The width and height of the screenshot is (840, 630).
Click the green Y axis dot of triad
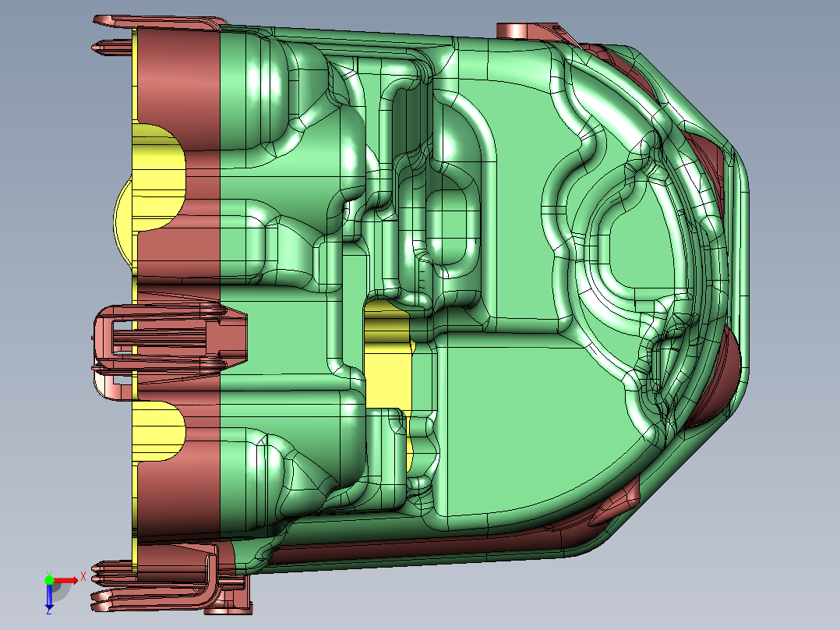[x=49, y=580]
